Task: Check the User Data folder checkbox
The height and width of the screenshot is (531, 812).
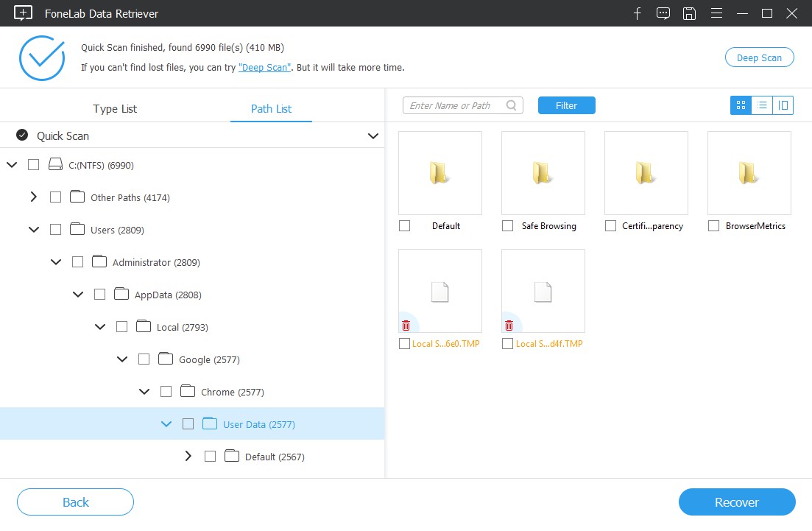Action: 188,423
